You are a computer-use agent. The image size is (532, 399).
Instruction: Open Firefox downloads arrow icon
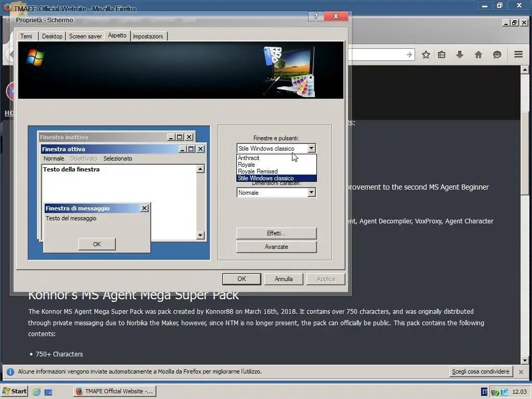[460, 55]
